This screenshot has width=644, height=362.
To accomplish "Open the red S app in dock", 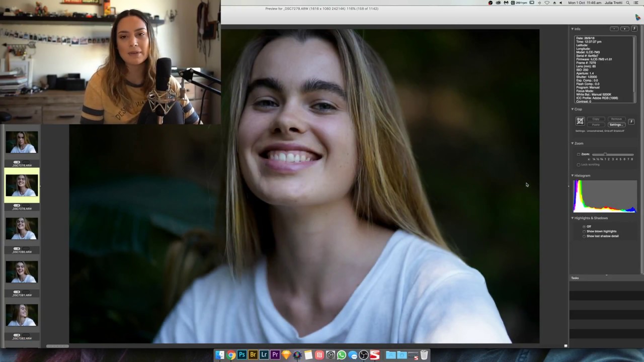I will [375, 355].
